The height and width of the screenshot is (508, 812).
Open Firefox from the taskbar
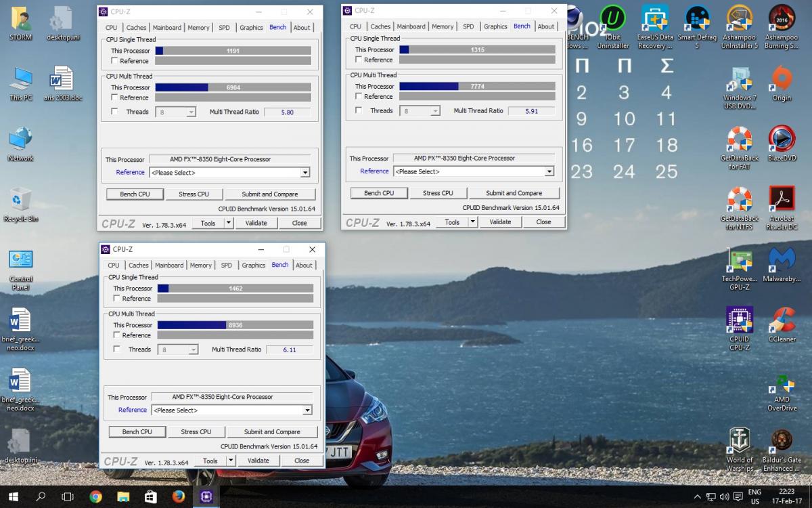179,496
